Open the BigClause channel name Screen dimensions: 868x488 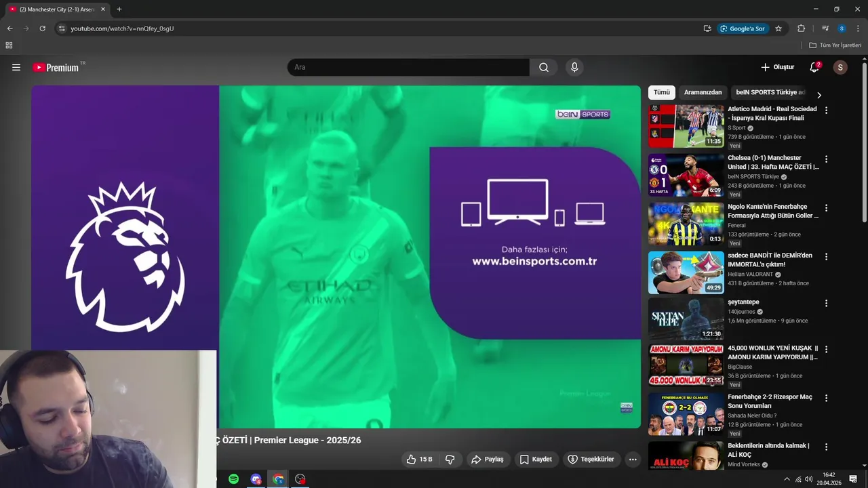tap(740, 367)
